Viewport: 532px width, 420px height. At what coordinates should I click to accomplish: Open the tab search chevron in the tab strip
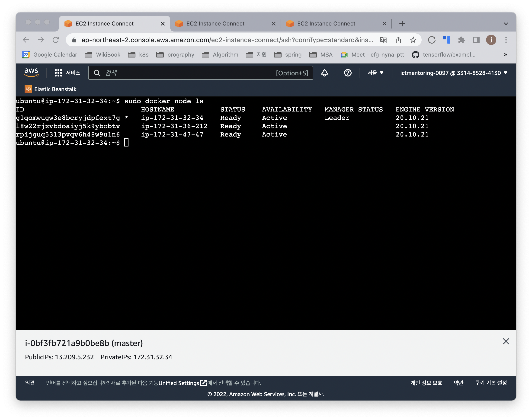(x=506, y=24)
